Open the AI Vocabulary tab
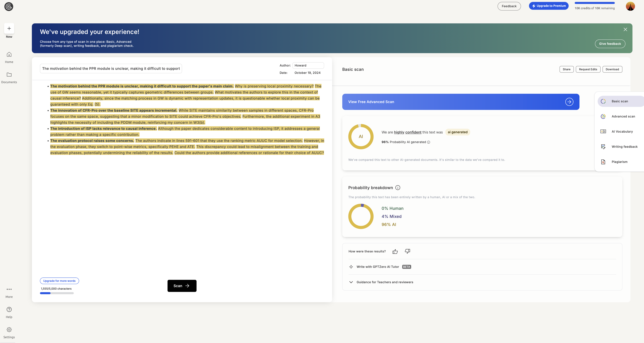Image resolution: width=644 pixels, height=343 pixels. tap(622, 132)
